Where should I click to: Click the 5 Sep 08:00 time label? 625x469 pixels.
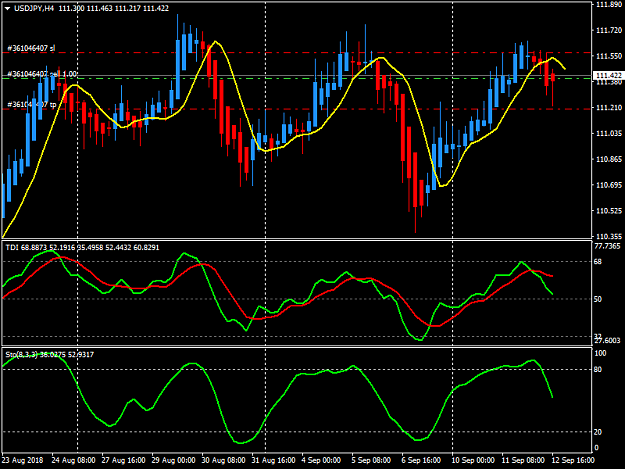[371, 460]
